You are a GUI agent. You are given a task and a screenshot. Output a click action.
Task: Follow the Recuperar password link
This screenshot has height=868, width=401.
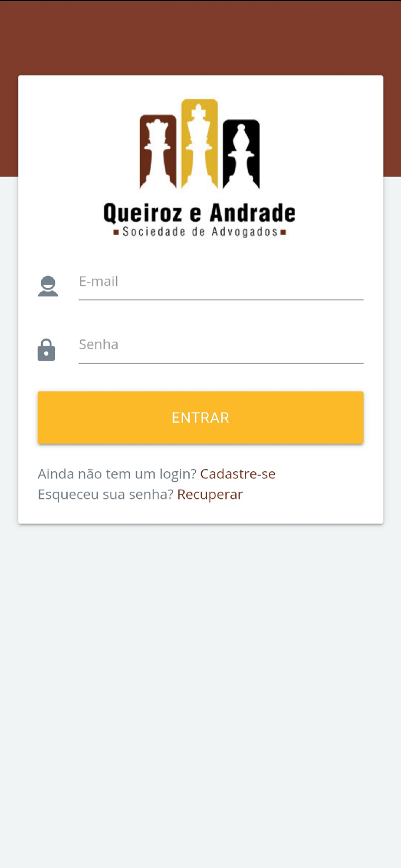tap(210, 494)
